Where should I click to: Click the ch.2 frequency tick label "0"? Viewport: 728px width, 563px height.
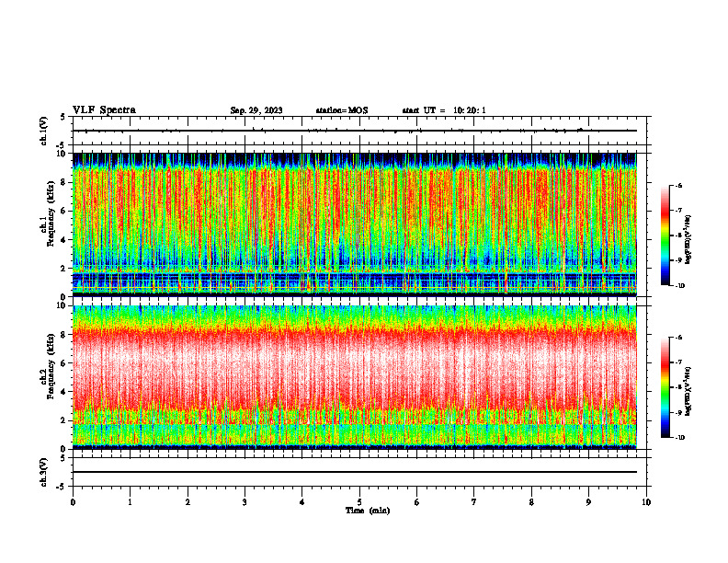(x=65, y=449)
